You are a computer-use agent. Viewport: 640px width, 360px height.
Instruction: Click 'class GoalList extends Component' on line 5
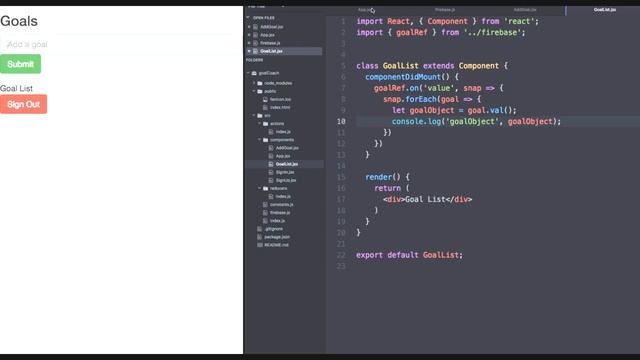(x=427, y=66)
